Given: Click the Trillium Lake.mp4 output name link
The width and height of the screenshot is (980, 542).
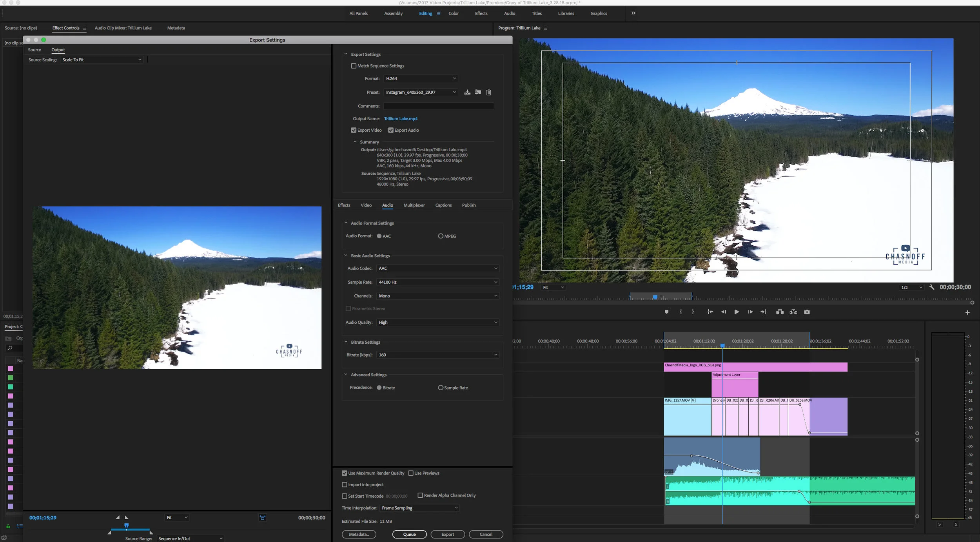Looking at the screenshot, I should click(401, 119).
